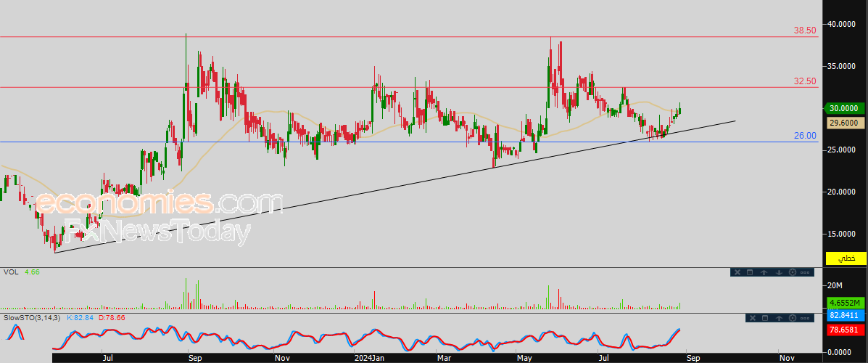Move the SlowSTO panel up
Viewport: 868px width, 363px height.
(778, 318)
